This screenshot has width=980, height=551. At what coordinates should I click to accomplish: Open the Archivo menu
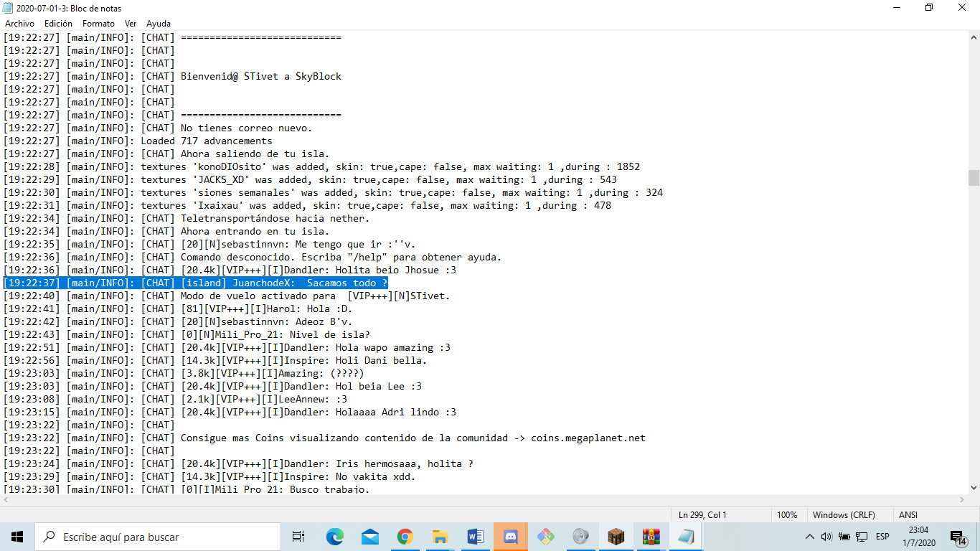coord(19,24)
